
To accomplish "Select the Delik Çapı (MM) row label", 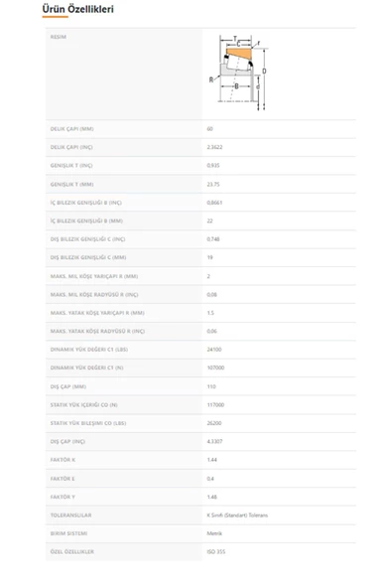I will (x=72, y=129).
